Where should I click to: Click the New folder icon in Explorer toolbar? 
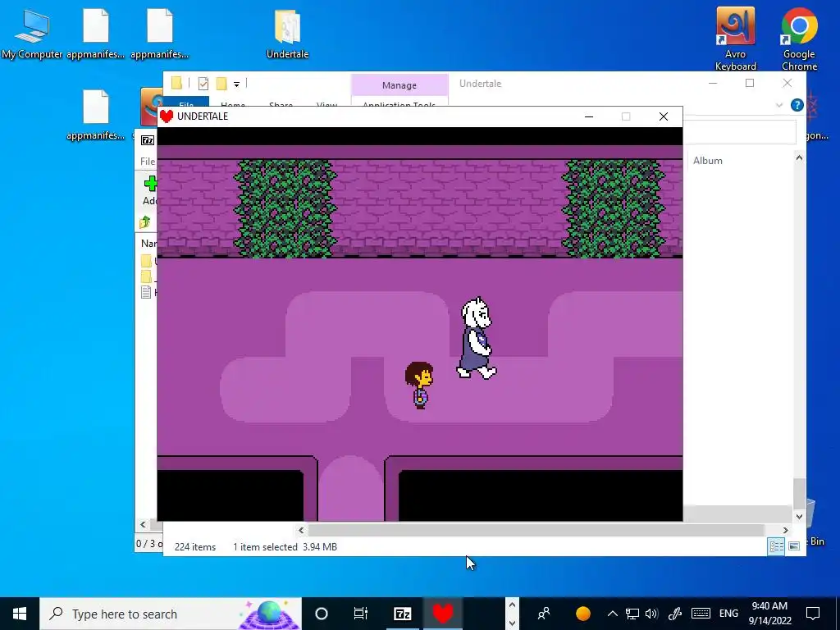(221, 83)
